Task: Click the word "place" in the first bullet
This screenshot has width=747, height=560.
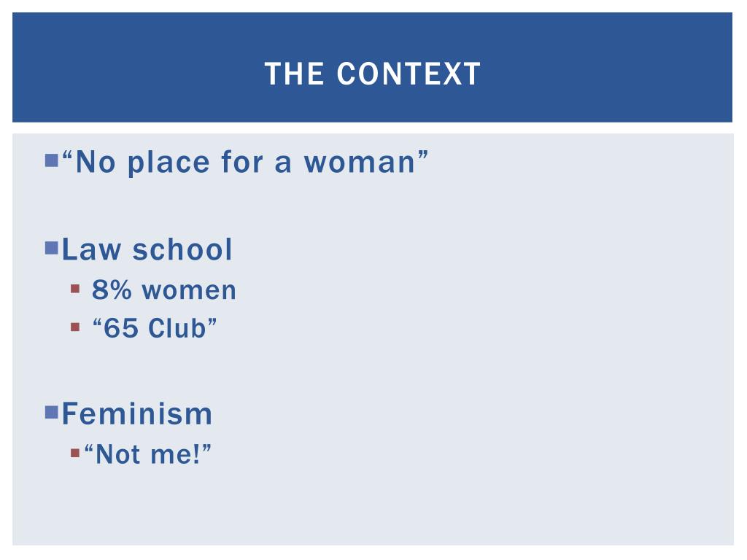Action: tap(169, 163)
